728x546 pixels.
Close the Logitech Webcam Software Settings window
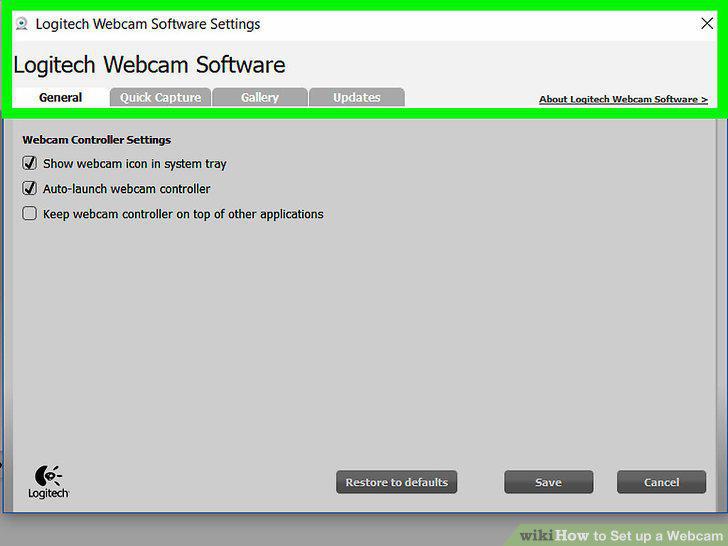(707, 23)
